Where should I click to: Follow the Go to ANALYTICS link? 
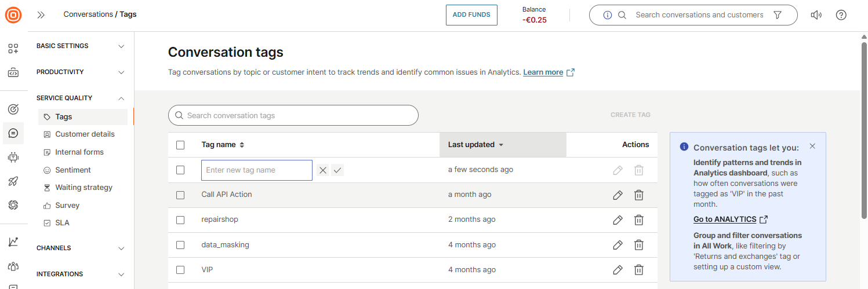(x=725, y=220)
